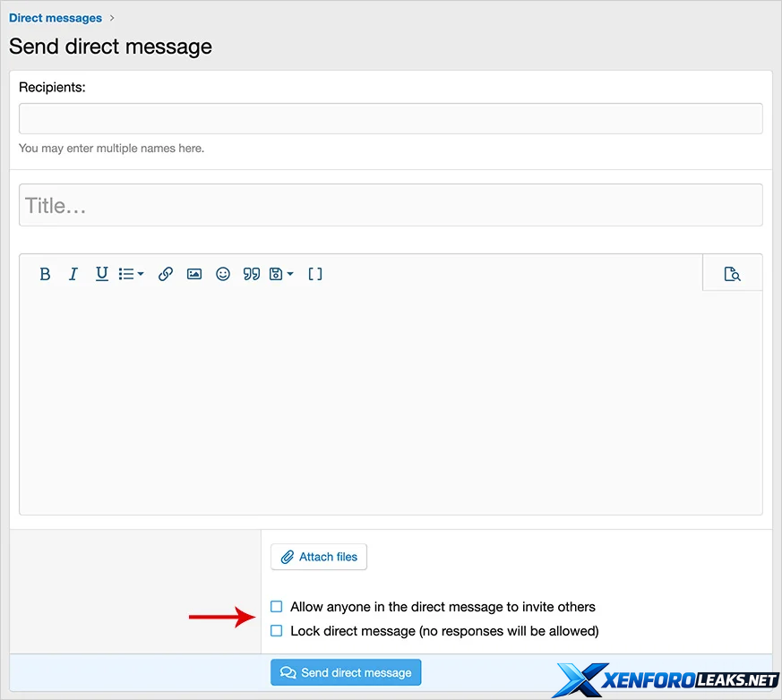Apply italic text formatting
Image resolution: width=782 pixels, height=700 pixels.
click(73, 274)
